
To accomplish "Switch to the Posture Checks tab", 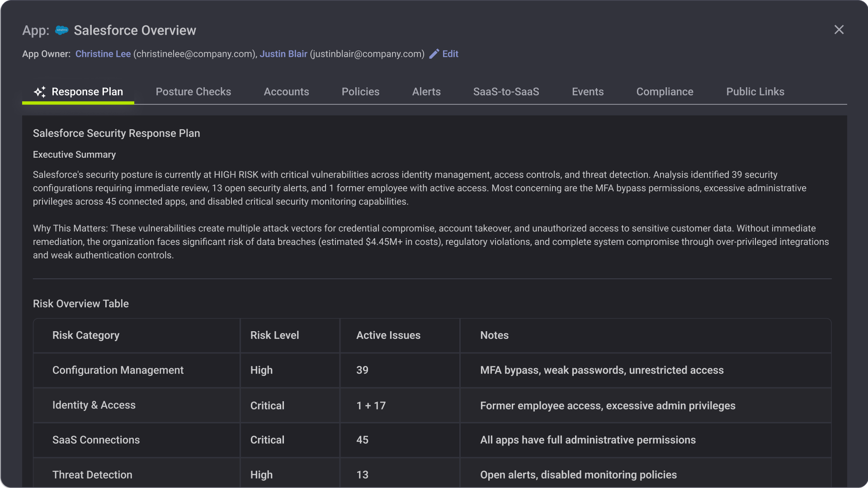I will coord(193,92).
